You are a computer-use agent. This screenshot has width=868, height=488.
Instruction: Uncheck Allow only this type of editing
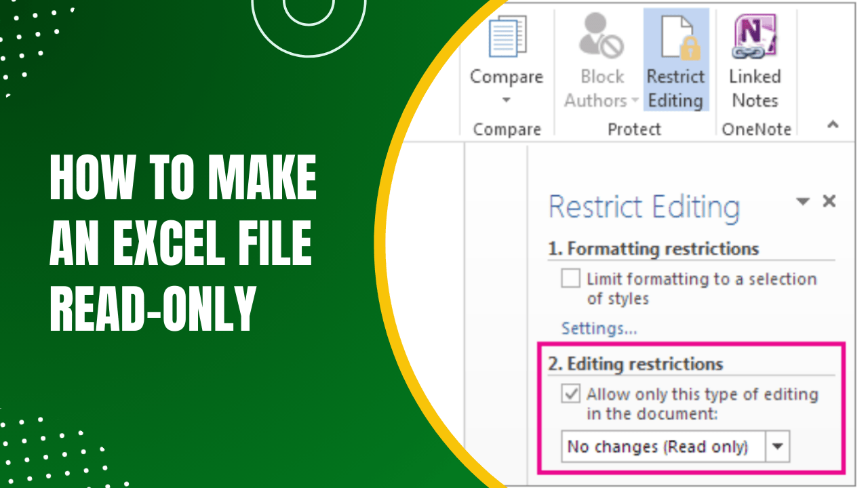(x=570, y=394)
